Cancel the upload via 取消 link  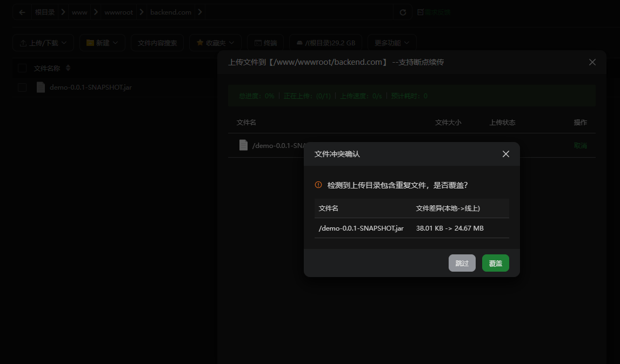click(x=580, y=145)
